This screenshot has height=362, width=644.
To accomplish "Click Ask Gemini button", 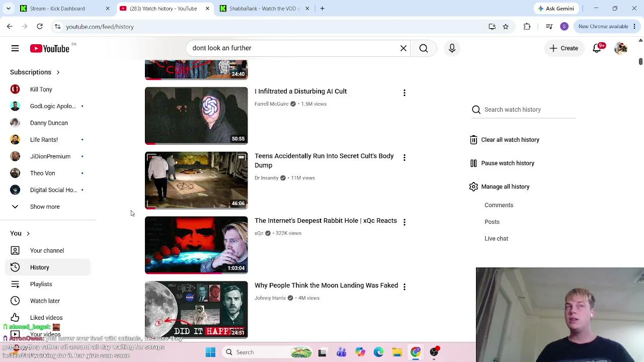I will [555, 9].
